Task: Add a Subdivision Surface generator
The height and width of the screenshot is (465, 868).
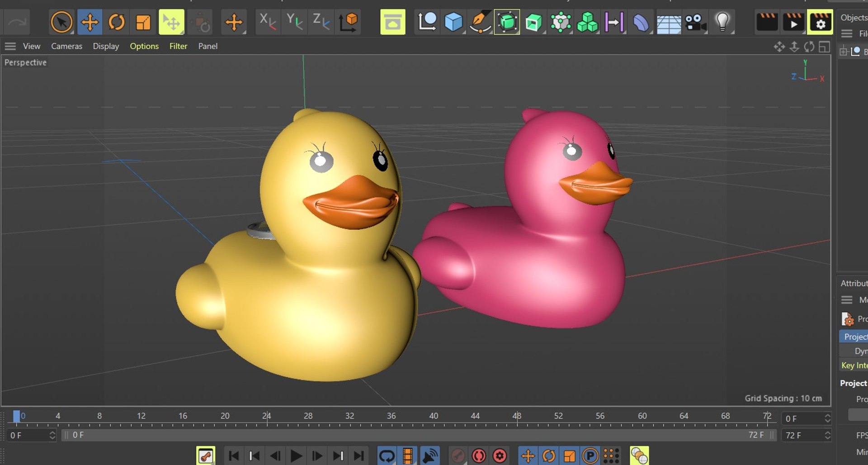Action: pos(507,22)
